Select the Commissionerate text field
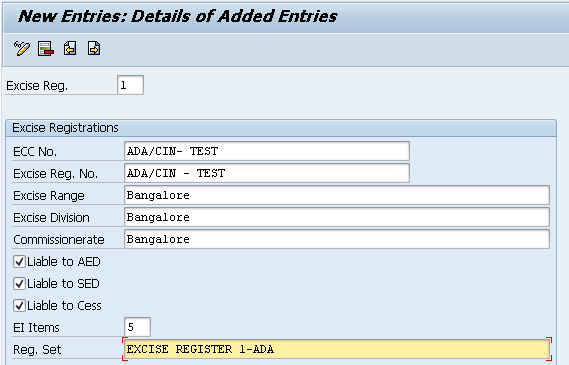The height and width of the screenshot is (365, 569). [x=337, y=239]
